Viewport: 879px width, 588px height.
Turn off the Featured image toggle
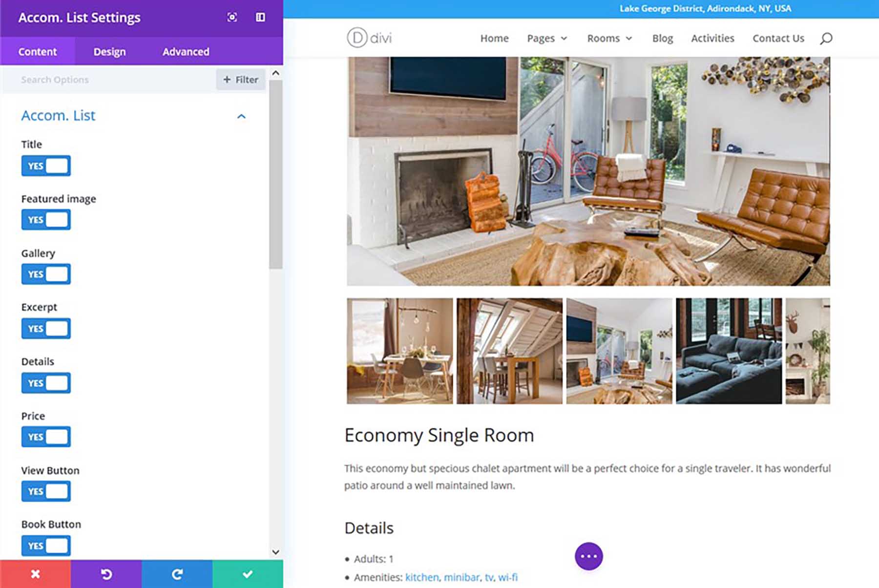click(46, 220)
